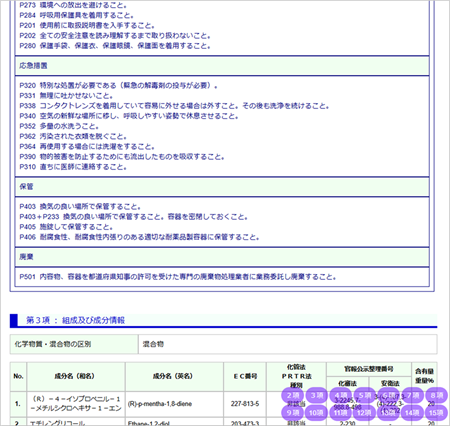Viewport: 450px width, 426px height.
Task: Click the P202 safety precautions line
Action: (115, 36)
